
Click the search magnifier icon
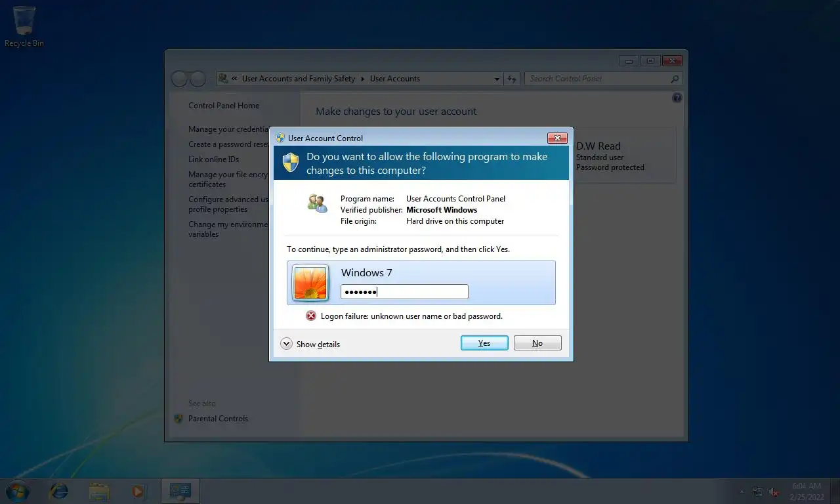tap(675, 79)
